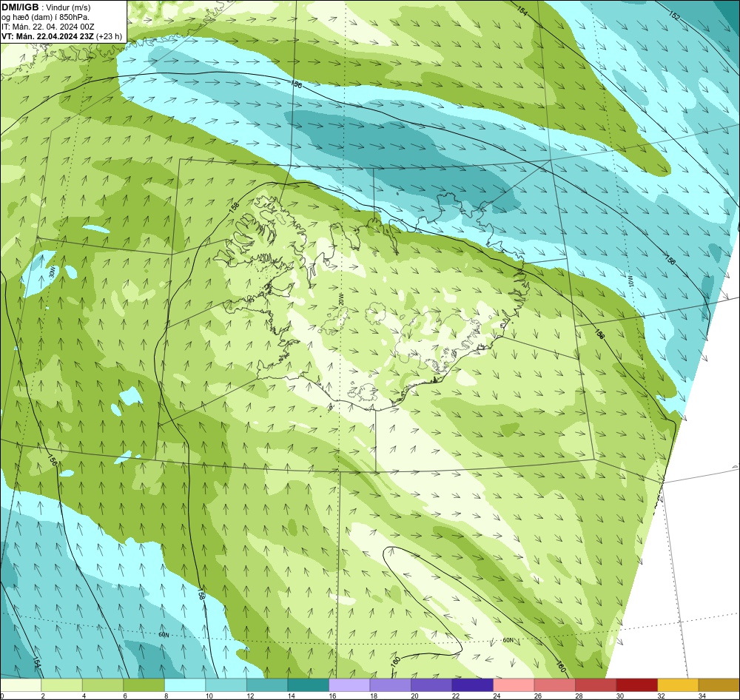The width and height of the screenshot is (740, 700).
Task: Click the 30–32 m/s dark red legend swatch
Action: [636, 685]
